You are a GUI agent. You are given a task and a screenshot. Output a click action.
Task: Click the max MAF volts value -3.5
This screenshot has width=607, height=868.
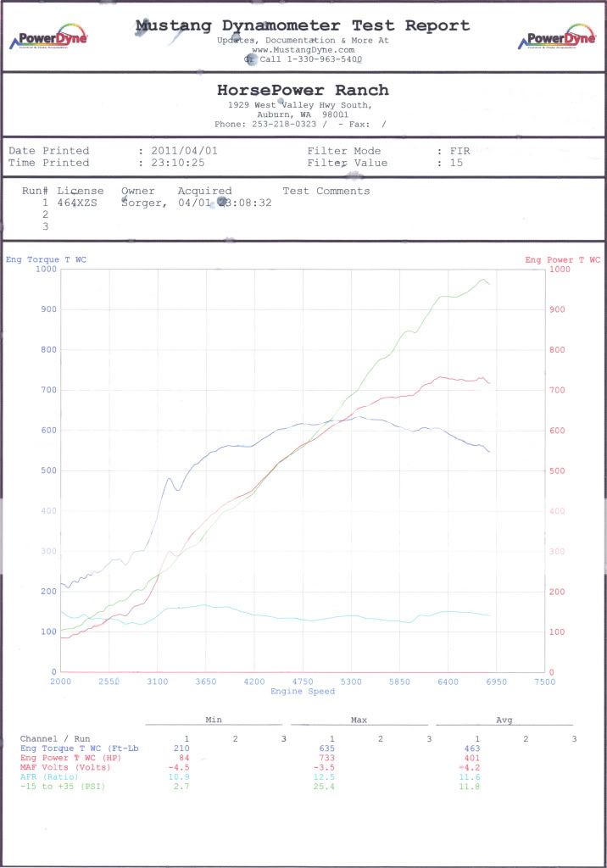tap(324, 766)
